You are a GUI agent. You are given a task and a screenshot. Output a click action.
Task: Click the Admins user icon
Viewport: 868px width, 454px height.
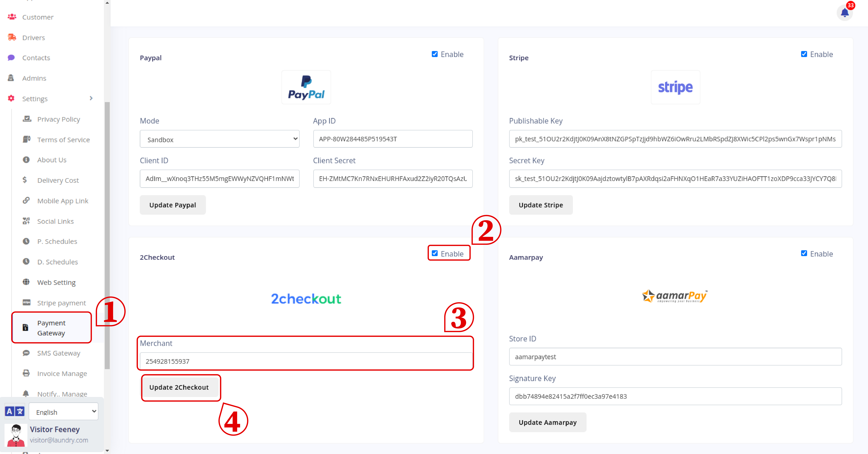tap(11, 78)
